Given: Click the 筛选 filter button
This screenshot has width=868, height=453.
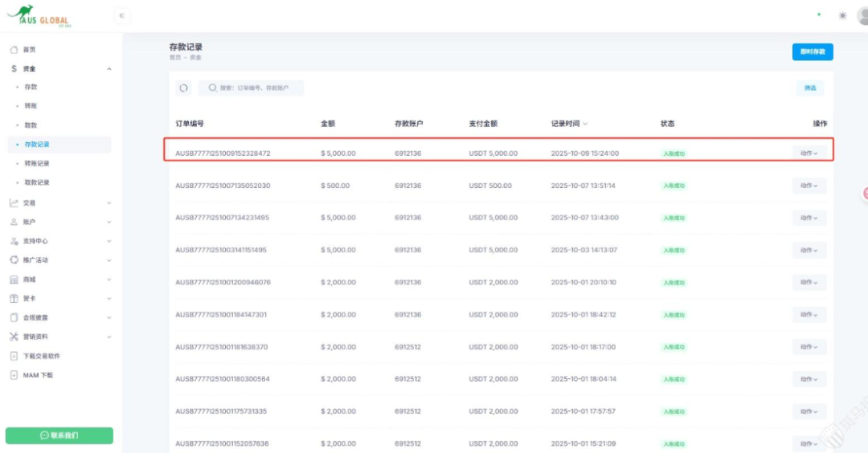Looking at the screenshot, I should click(809, 88).
